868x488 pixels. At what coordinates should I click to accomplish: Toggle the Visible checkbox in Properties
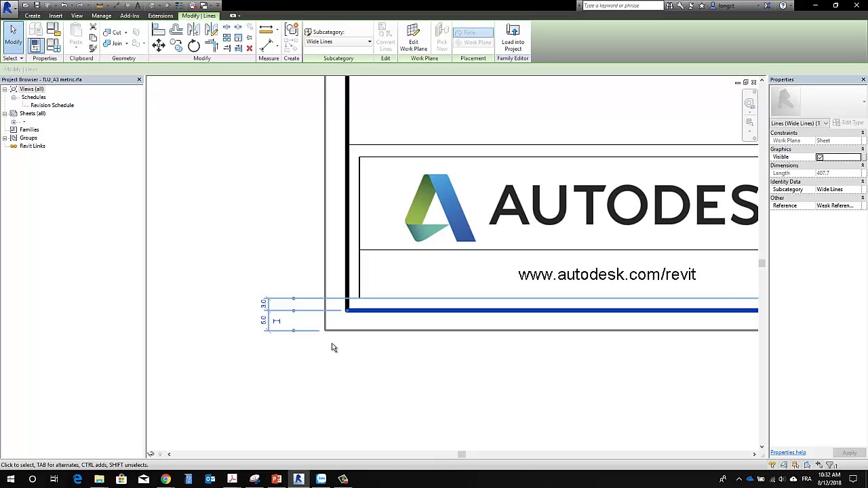click(820, 157)
